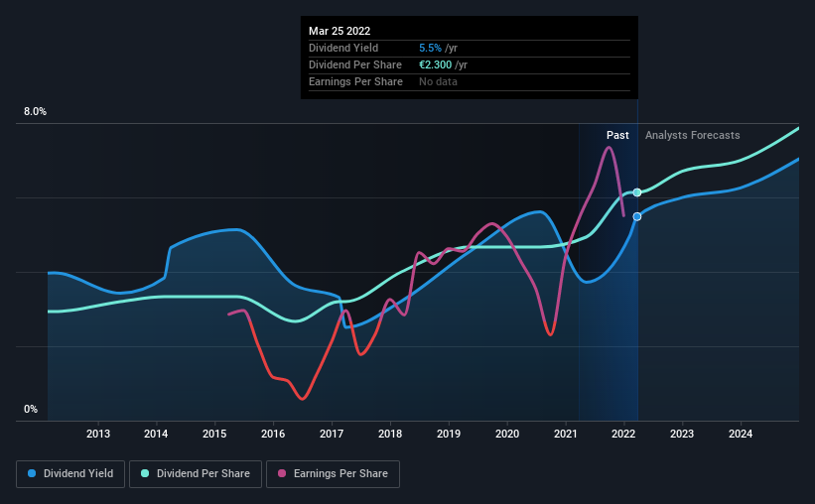Click the €2.300 dividend per share value
Screen dimensions: 815x504
pos(436,64)
